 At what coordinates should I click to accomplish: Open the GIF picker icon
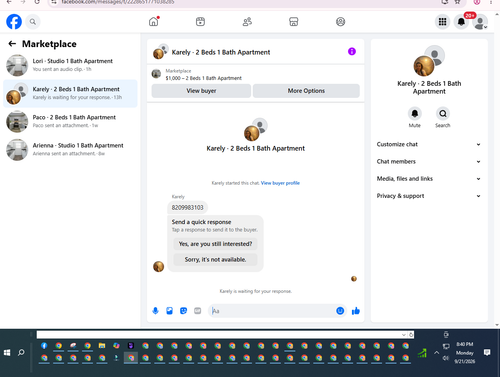point(197,311)
